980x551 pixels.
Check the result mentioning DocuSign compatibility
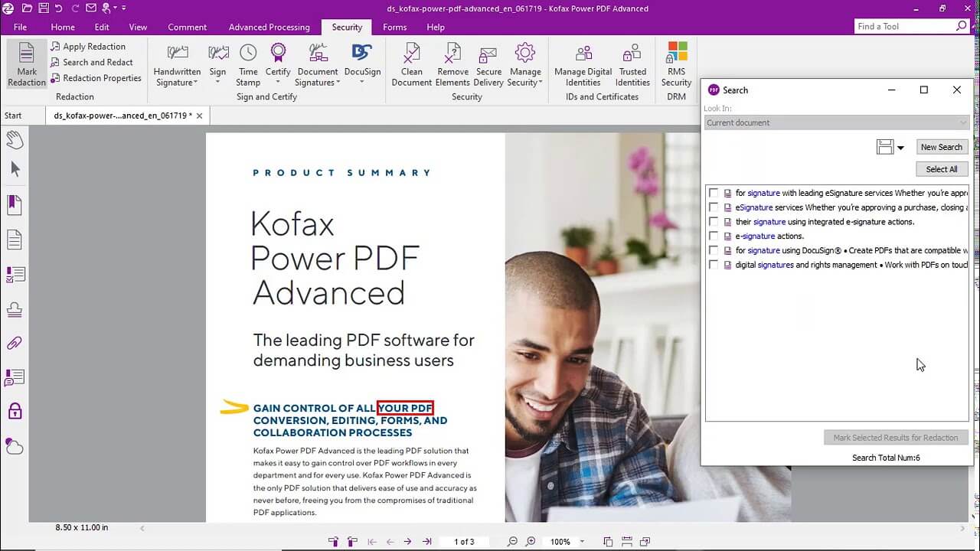pos(714,250)
